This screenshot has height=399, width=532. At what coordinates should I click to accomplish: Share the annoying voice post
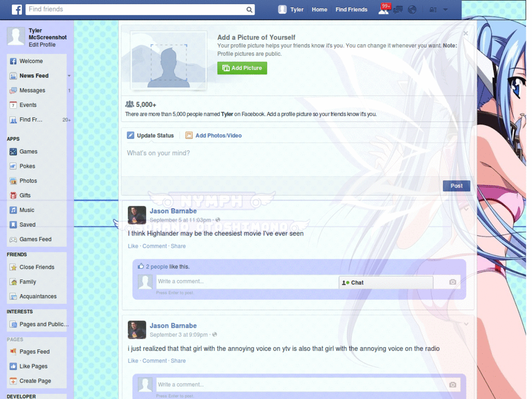point(178,361)
